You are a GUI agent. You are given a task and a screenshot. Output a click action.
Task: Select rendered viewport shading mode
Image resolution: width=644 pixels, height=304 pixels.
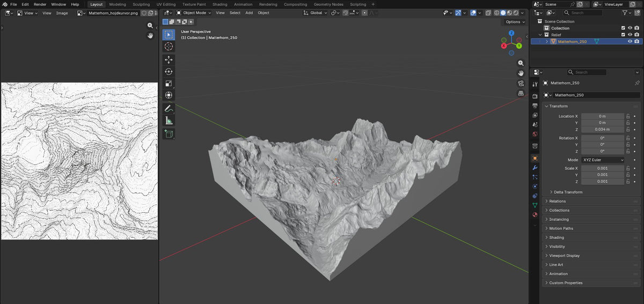[x=516, y=12]
